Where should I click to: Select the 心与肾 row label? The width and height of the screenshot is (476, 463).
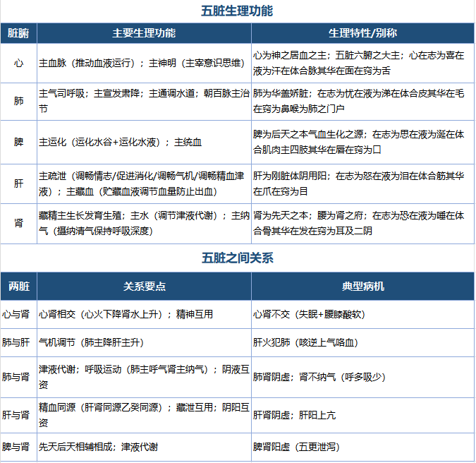18,315
